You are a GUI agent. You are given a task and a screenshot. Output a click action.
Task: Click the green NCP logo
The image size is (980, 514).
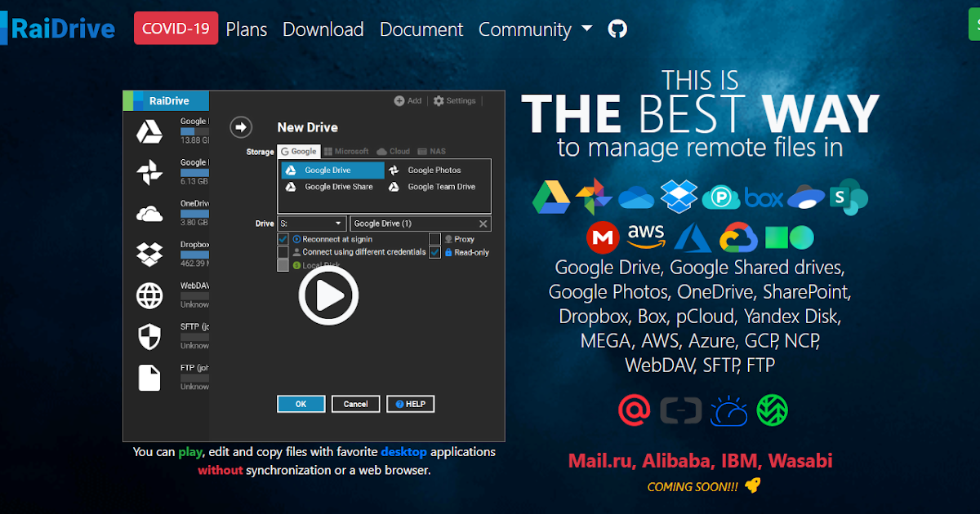[x=789, y=237]
